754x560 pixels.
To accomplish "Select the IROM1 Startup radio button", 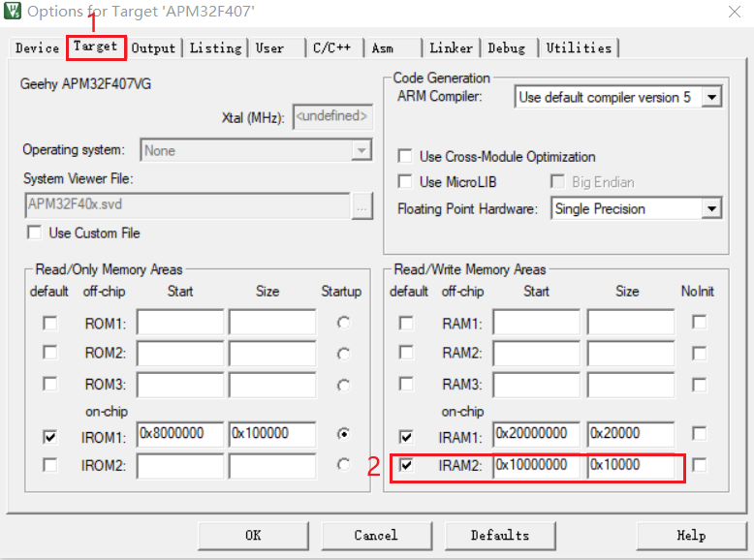I will pyautogui.click(x=342, y=434).
